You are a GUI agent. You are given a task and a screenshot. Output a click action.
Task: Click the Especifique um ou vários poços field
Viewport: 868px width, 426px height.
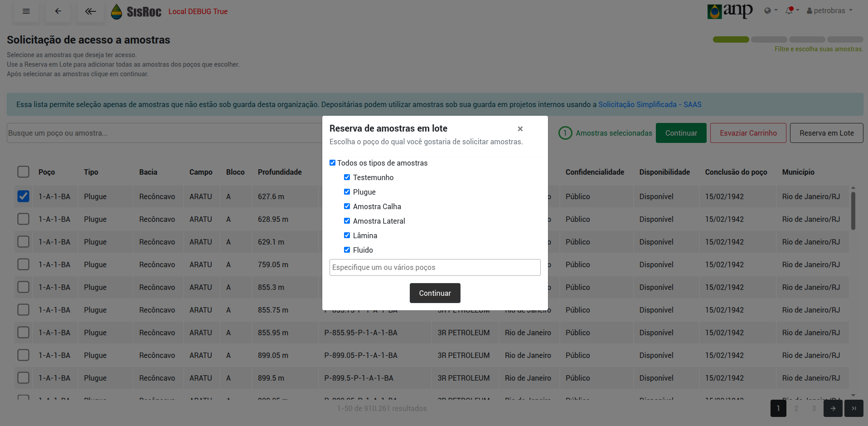tap(435, 267)
